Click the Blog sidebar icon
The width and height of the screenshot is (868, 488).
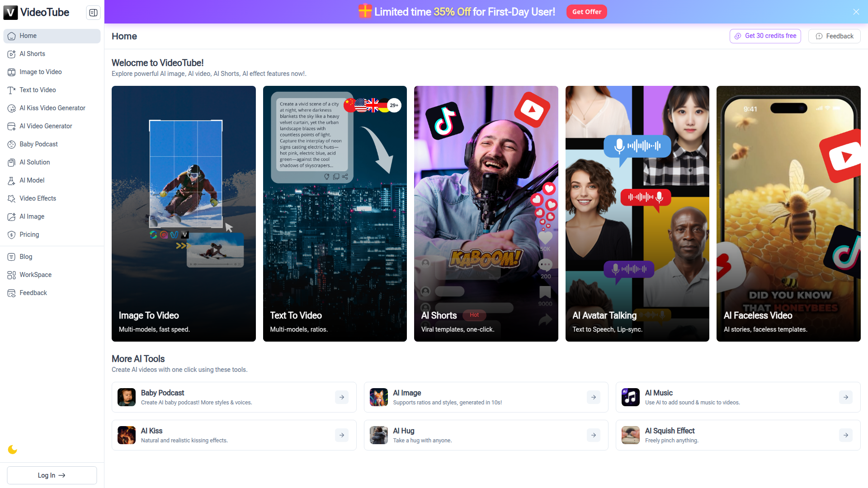(x=12, y=257)
